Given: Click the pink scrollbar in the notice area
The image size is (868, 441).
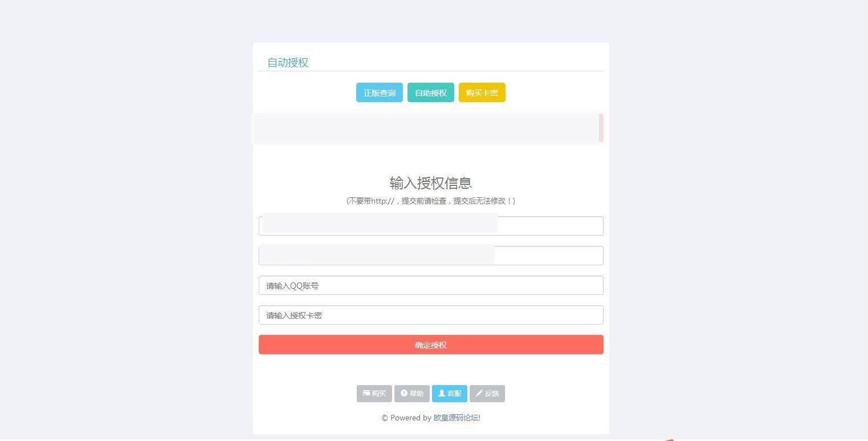Looking at the screenshot, I should pyautogui.click(x=602, y=128).
